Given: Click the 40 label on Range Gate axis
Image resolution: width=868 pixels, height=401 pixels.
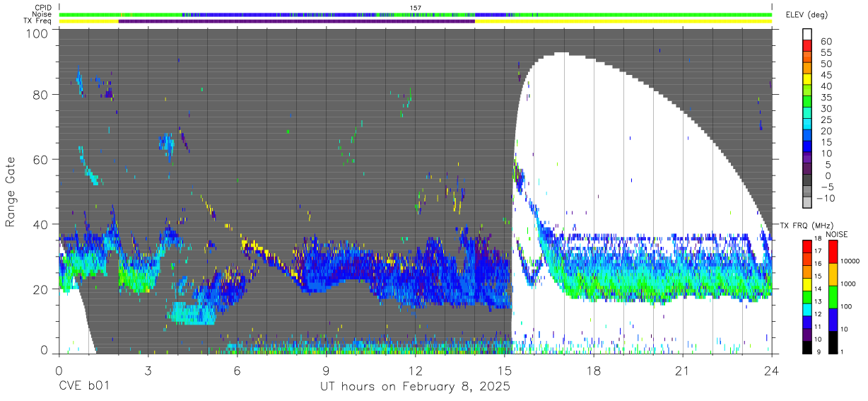Looking at the screenshot, I should click(x=40, y=224).
